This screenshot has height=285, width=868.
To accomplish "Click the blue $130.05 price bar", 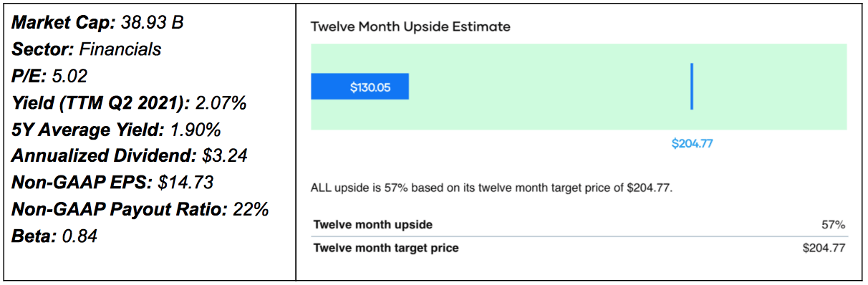I will click(360, 87).
